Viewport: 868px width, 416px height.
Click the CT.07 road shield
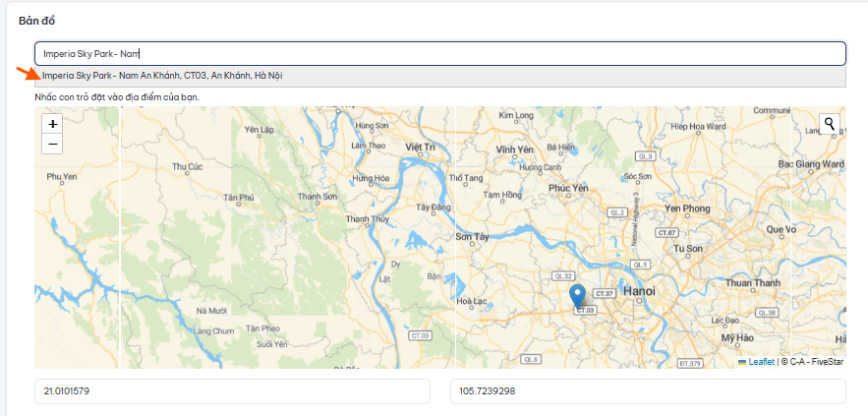[665, 232]
